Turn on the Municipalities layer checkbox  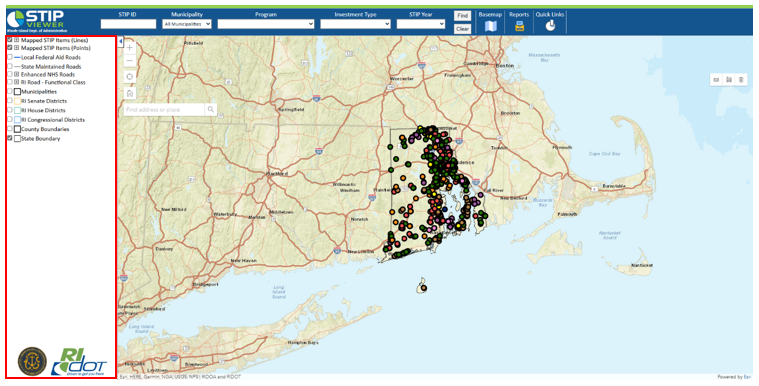tap(10, 92)
